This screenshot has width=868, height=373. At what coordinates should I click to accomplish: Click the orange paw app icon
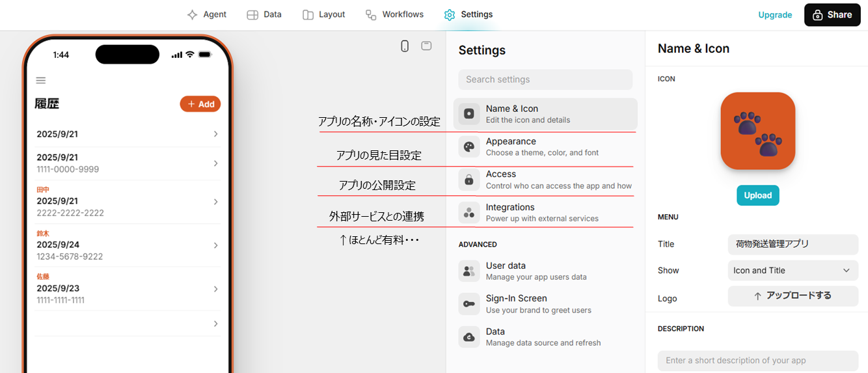point(758,131)
